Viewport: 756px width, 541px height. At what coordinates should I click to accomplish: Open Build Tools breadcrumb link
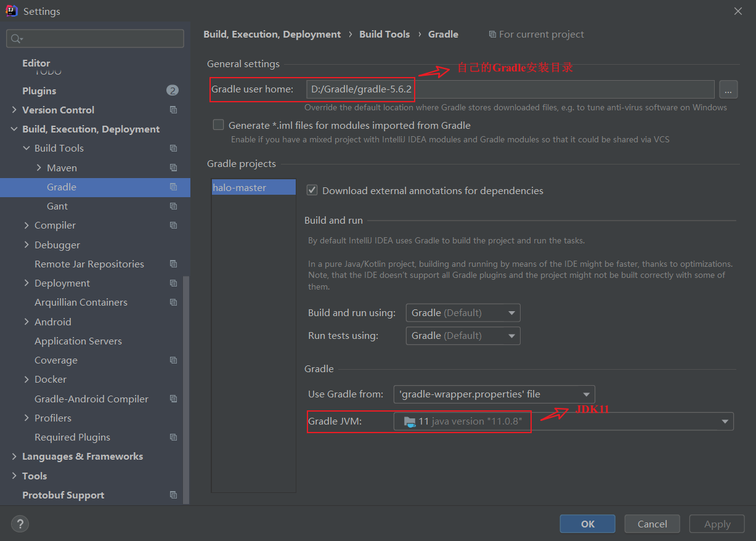click(x=384, y=35)
